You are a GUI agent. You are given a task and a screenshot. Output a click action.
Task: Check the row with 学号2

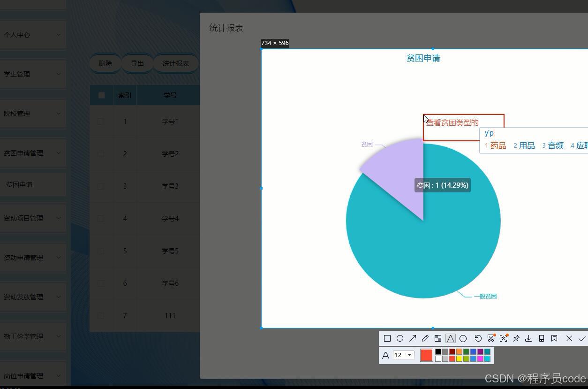pyautogui.click(x=101, y=154)
